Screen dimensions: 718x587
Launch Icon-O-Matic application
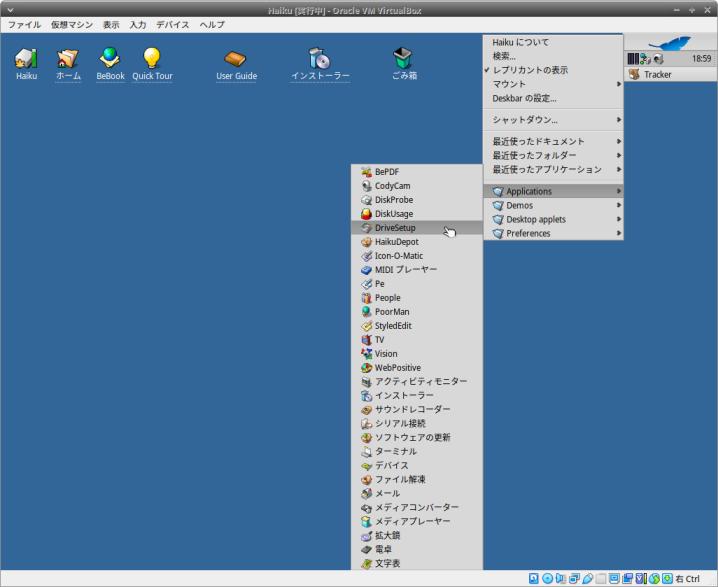click(x=417, y=255)
